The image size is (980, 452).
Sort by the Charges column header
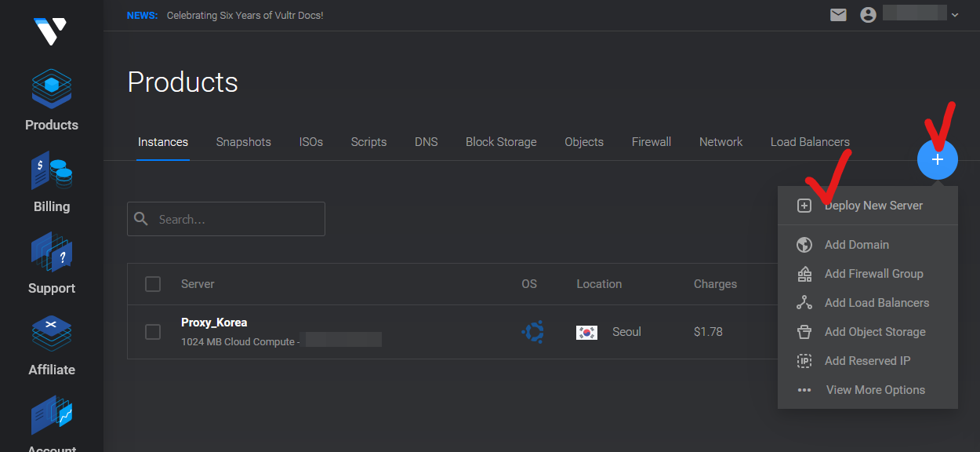coord(715,284)
